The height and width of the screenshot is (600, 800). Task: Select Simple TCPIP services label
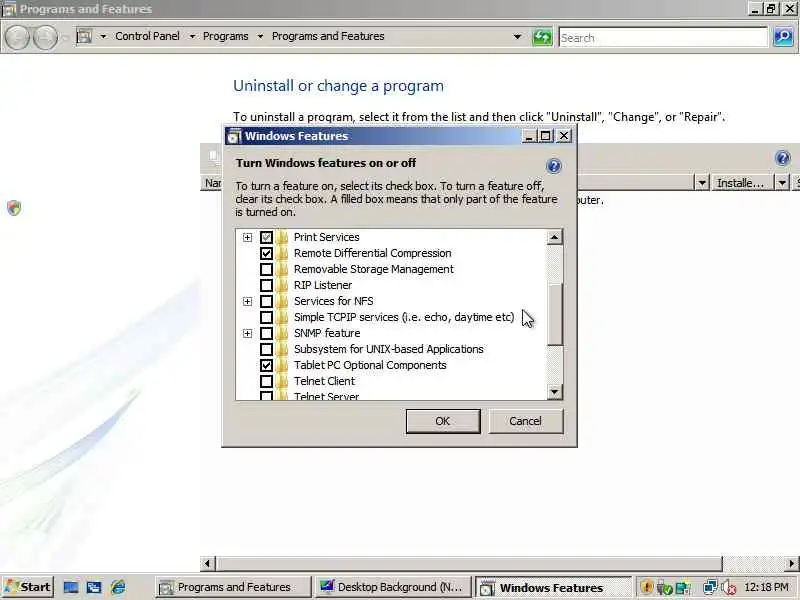click(404, 317)
